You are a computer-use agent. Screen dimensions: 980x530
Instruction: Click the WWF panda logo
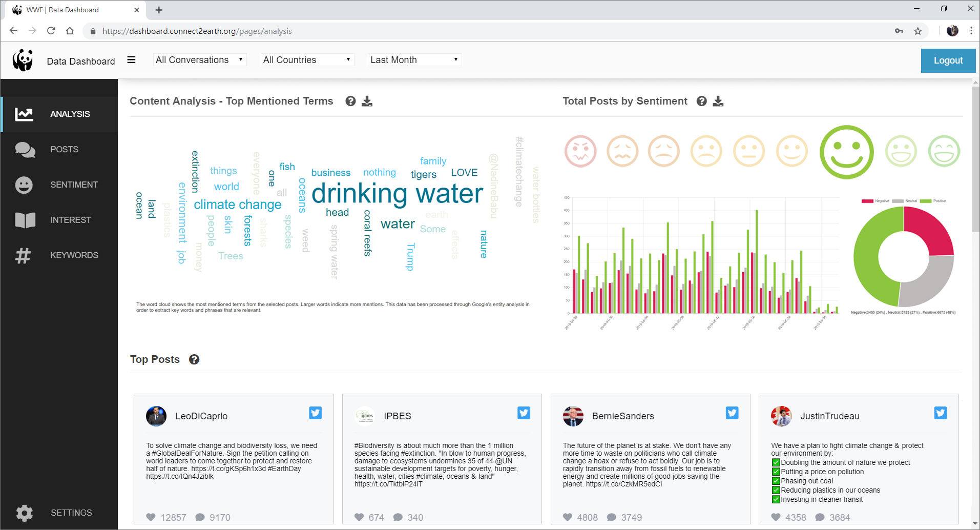click(23, 60)
